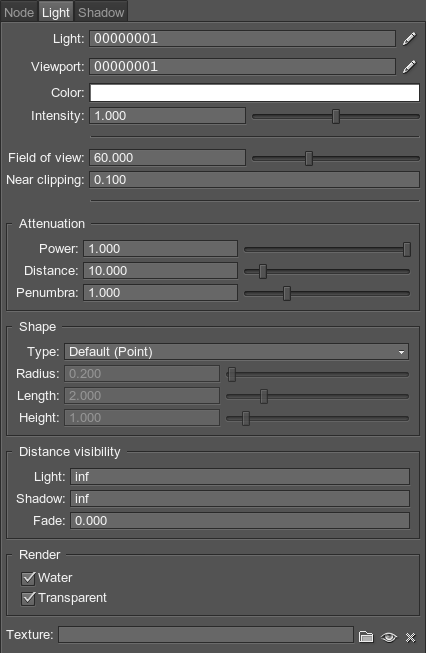Disable the Transparent render checkbox
Screen dimensions: 426x653
click(x=28, y=598)
